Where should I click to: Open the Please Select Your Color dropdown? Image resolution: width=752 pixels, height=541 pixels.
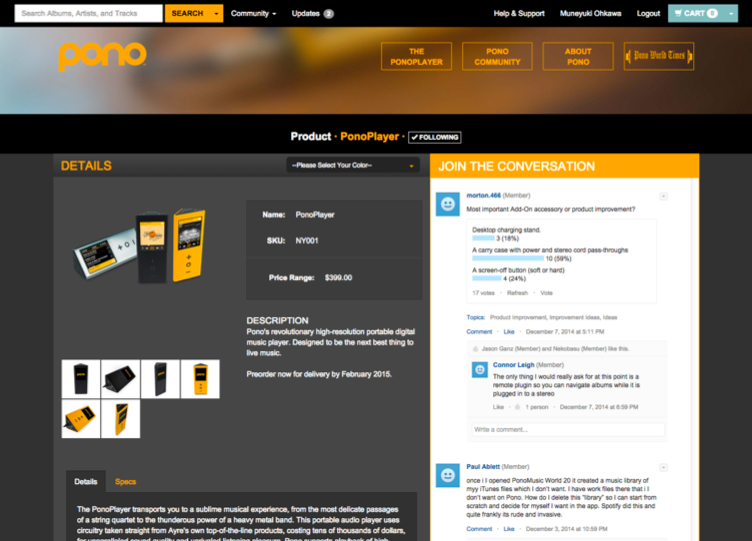tap(352, 165)
